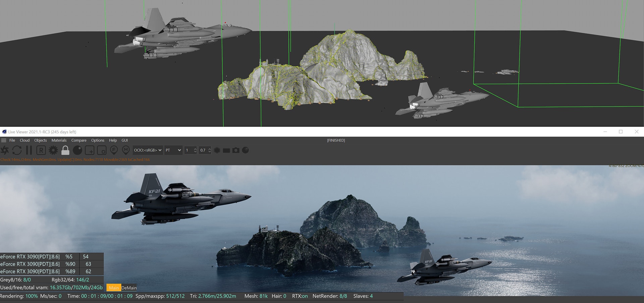Click the R reset render data icon

41,150
